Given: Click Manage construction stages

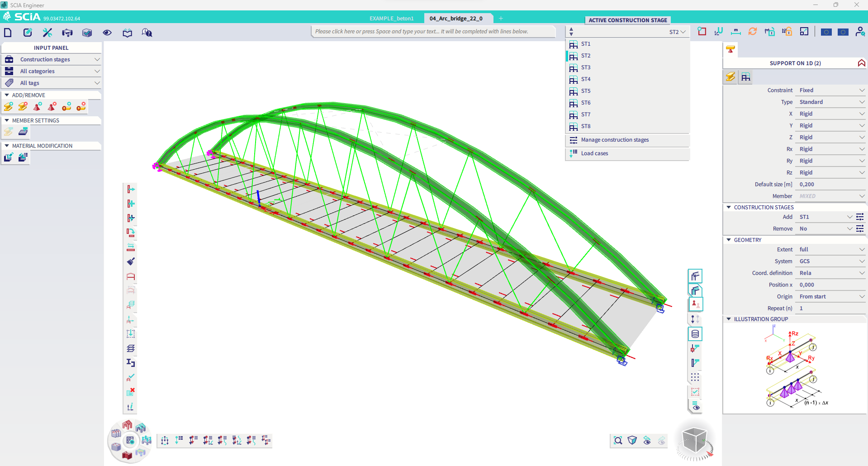Looking at the screenshot, I should 614,140.
